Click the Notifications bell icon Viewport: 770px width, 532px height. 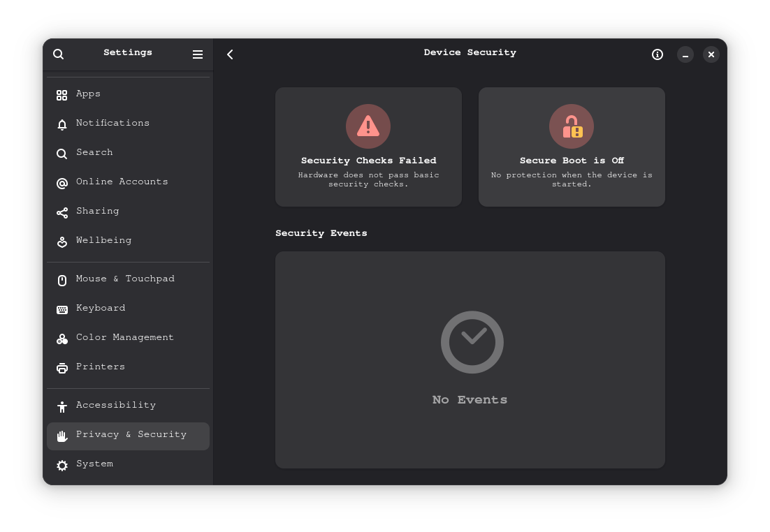[x=62, y=125]
